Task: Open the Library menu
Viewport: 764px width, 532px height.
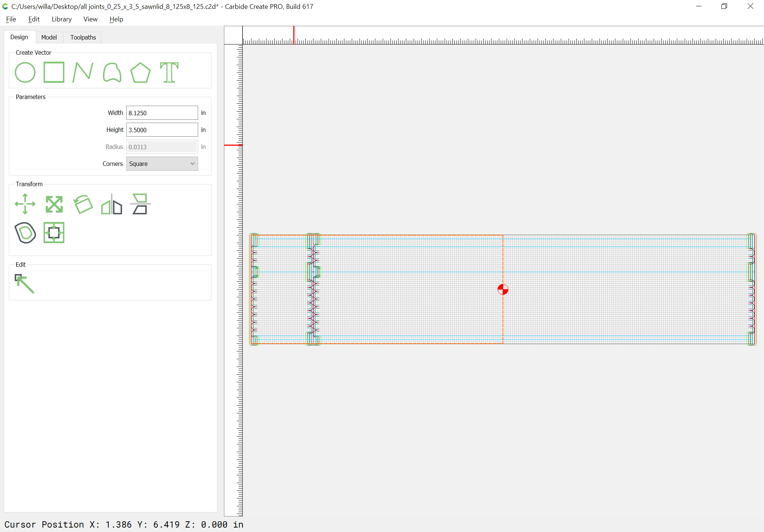Action: (x=62, y=19)
